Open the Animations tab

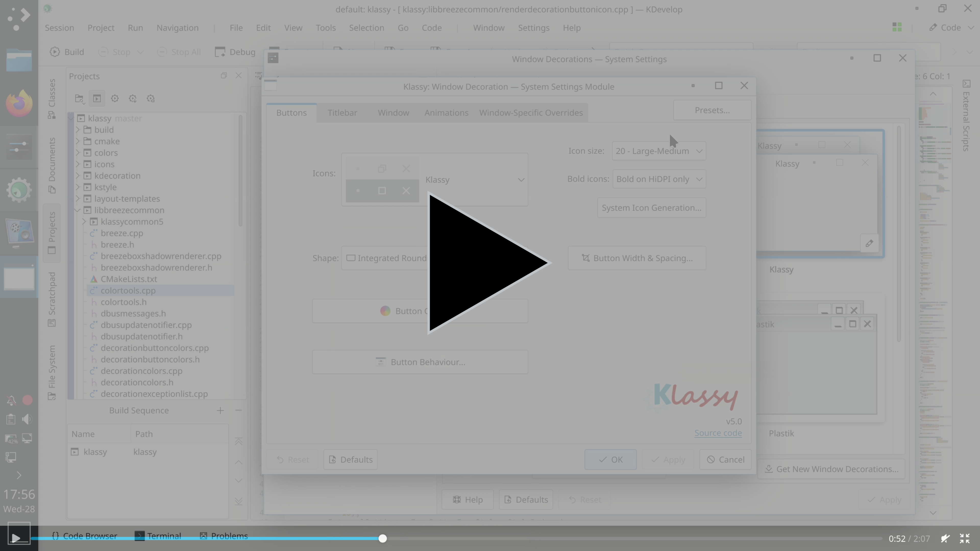[446, 113]
